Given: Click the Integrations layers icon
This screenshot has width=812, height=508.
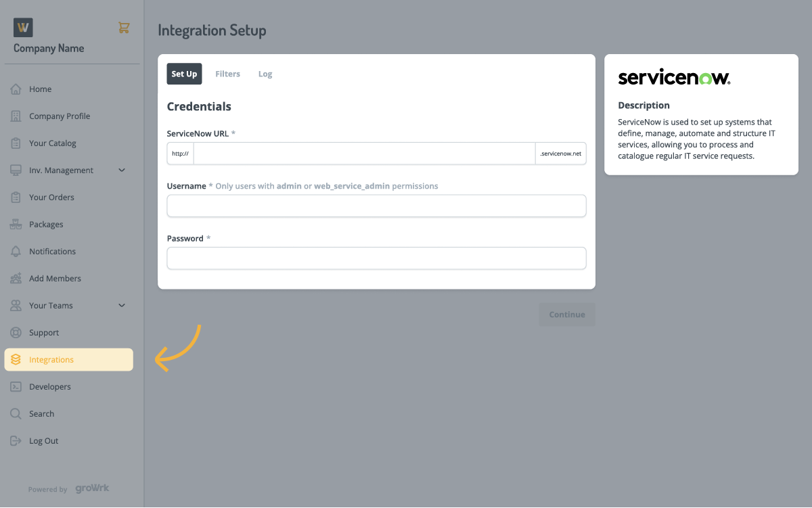Looking at the screenshot, I should [15, 359].
